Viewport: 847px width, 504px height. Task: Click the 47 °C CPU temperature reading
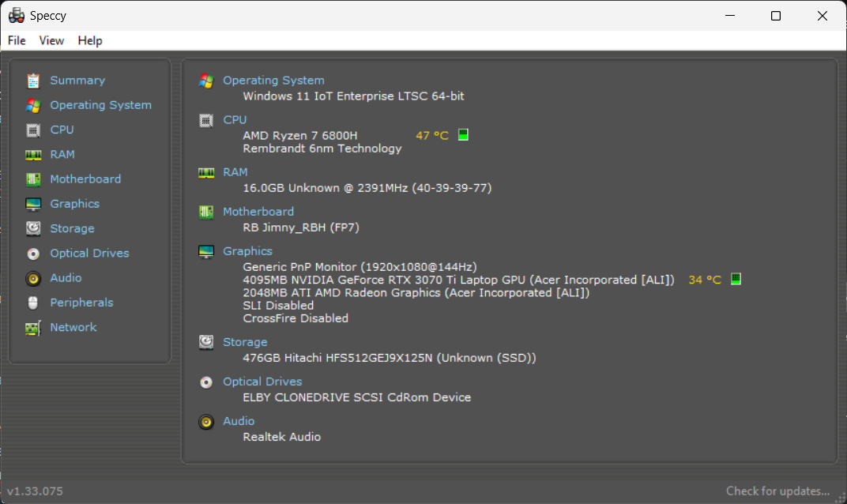point(432,136)
